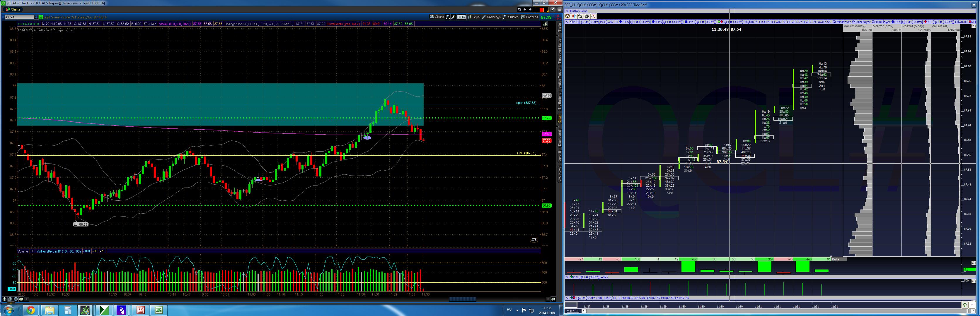Image resolution: width=980 pixels, height=316 pixels.
Task: Click the 275 bar counter box
Action: (x=534, y=240)
